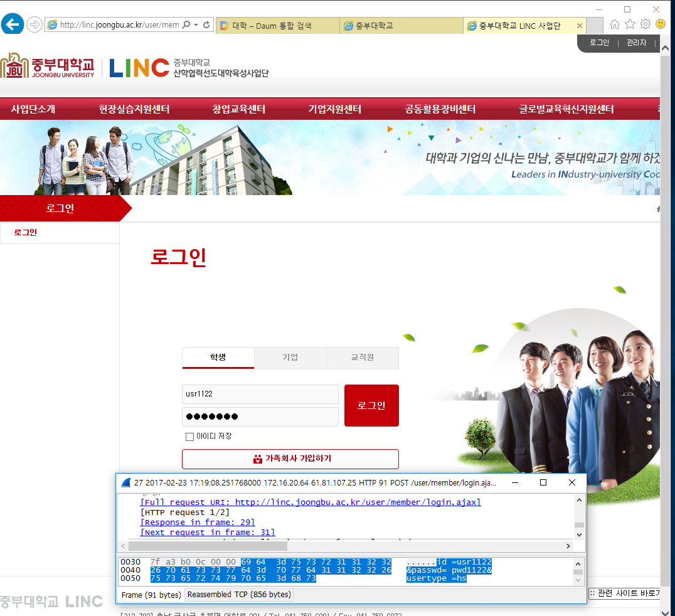Screen dimensions: 675x616
Task: Open the 사업단소개 menu
Action: tap(33, 109)
